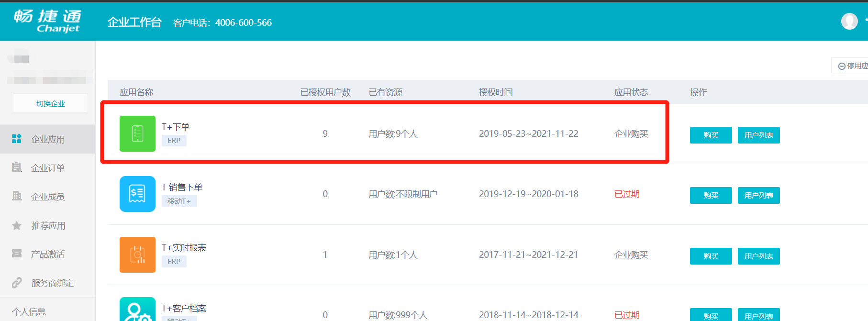
Task: Click the 授权时间 column header
Action: click(x=496, y=92)
